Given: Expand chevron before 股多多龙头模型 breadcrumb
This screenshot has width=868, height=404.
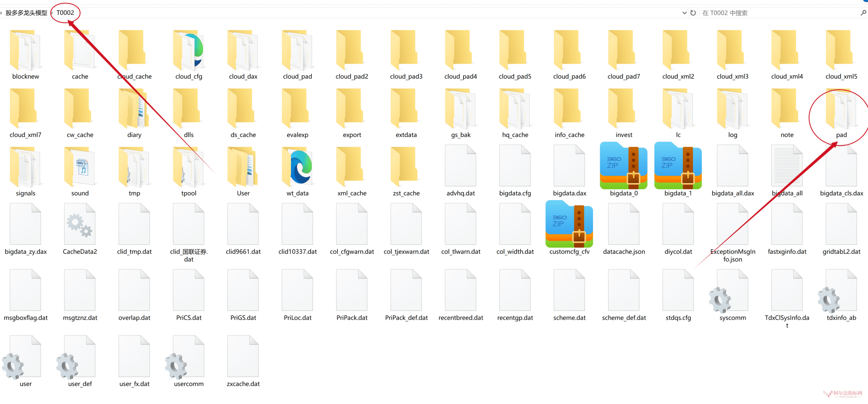Looking at the screenshot, I should tap(1, 13).
